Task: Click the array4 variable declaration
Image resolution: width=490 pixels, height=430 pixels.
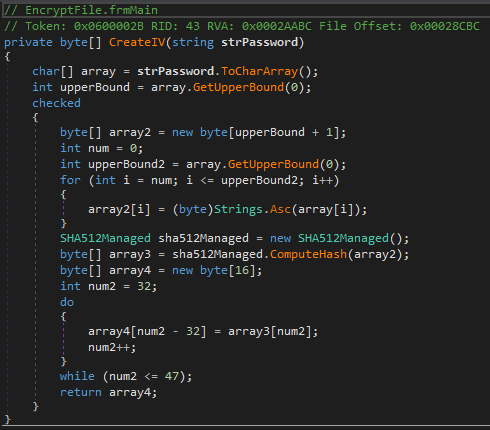Action: (x=130, y=270)
